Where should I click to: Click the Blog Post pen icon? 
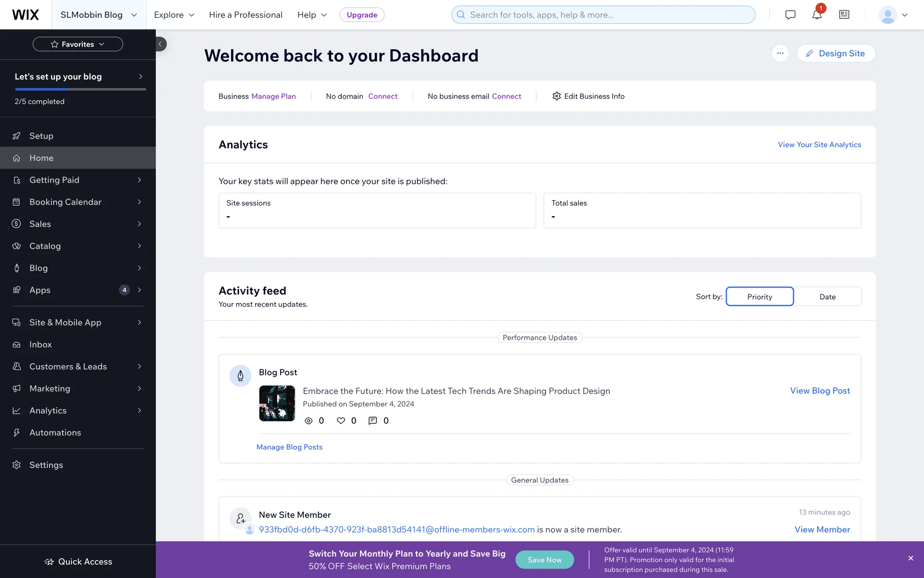click(240, 376)
